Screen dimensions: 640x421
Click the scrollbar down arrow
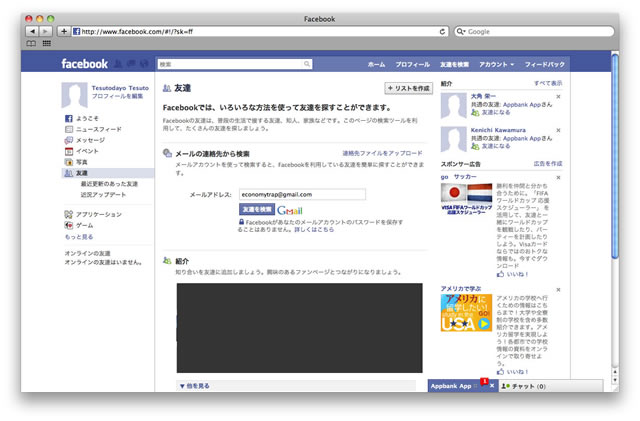[x=615, y=381]
